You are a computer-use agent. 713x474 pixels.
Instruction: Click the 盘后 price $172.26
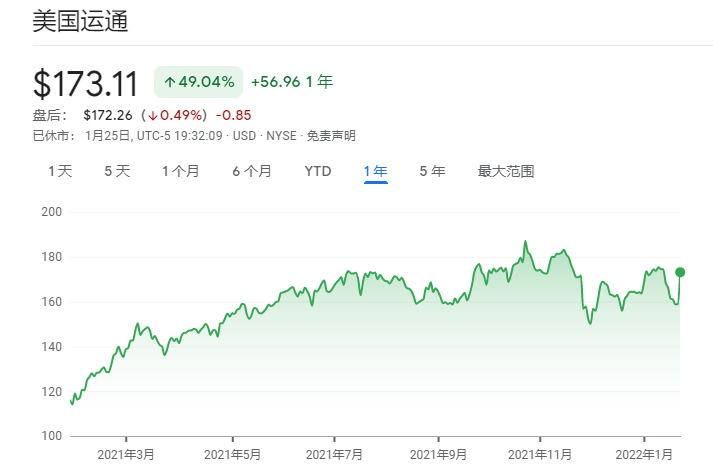tap(108, 116)
